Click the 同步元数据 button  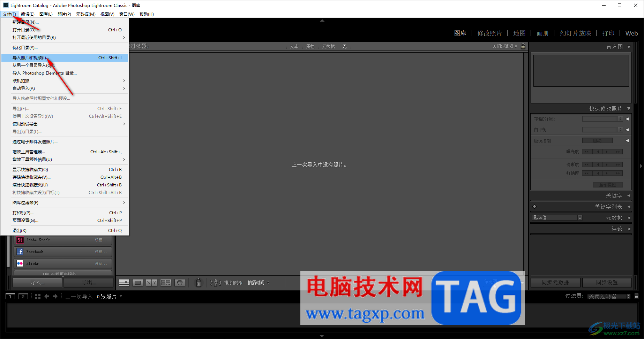555,283
